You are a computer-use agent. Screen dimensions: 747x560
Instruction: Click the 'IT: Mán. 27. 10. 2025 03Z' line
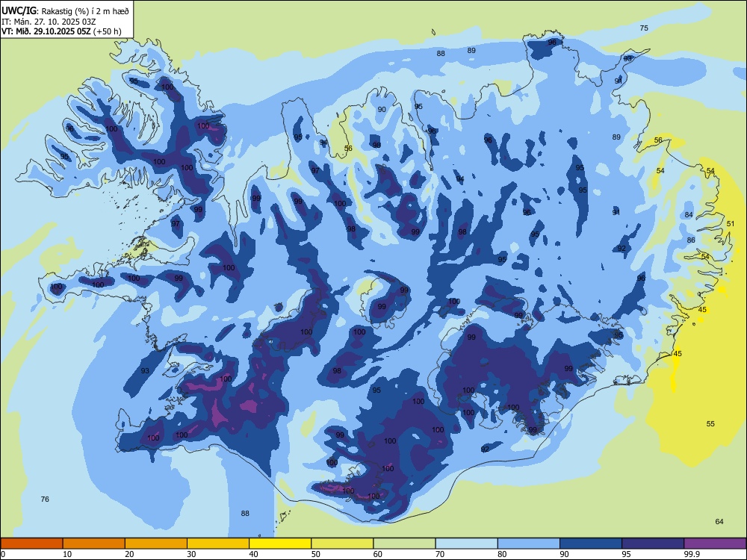pos(49,22)
